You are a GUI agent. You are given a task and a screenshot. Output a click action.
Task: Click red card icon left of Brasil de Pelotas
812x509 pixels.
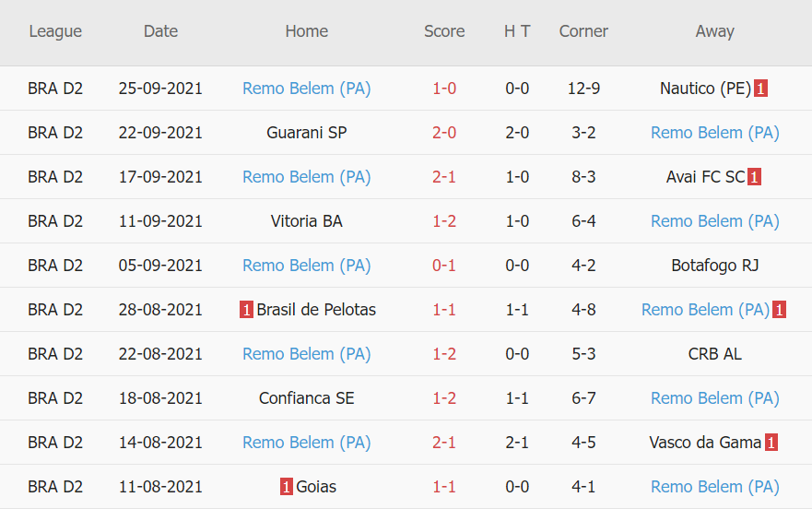pyautogui.click(x=246, y=310)
